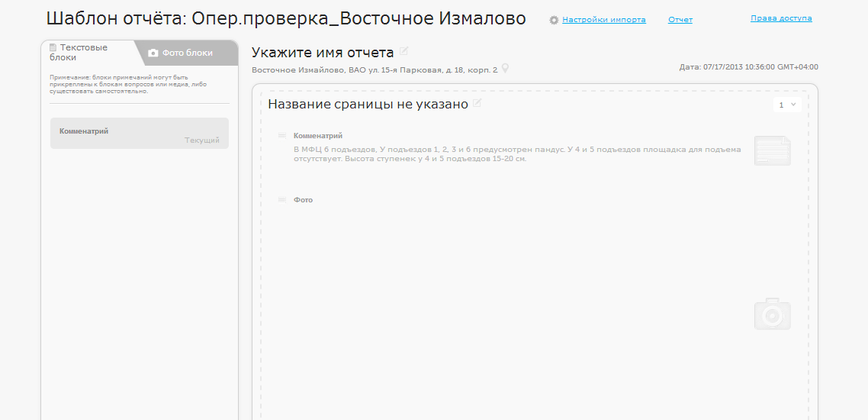Switch to the Текстовые блоки tab
The height and width of the screenshot is (420, 868).
click(84, 52)
